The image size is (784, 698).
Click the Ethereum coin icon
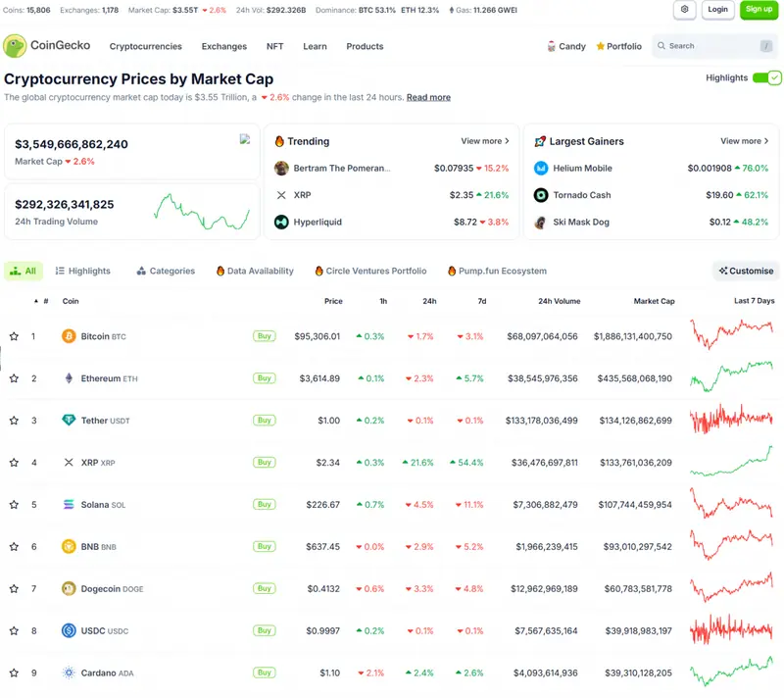point(69,378)
